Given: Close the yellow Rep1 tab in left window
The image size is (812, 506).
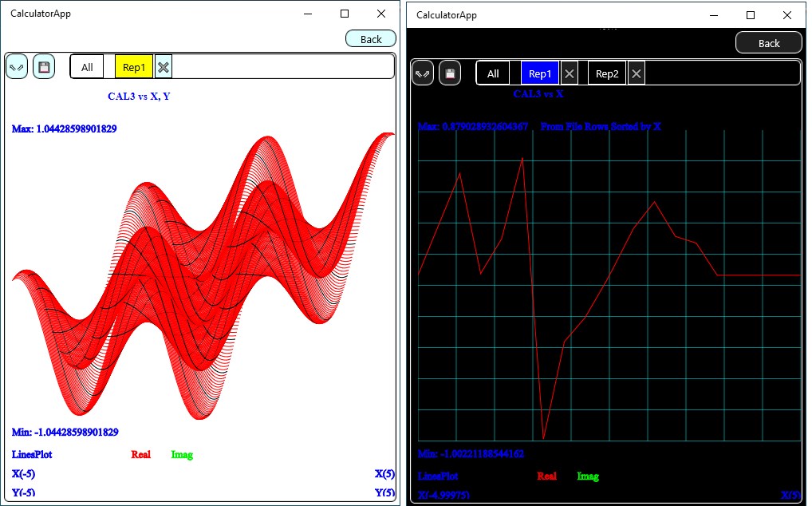Looking at the screenshot, I should (x=164, y=67).
